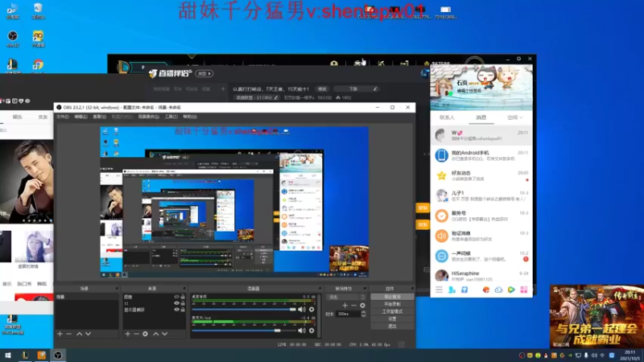Open desktop audio settings gear in mixer

click(x=312, y=310)
